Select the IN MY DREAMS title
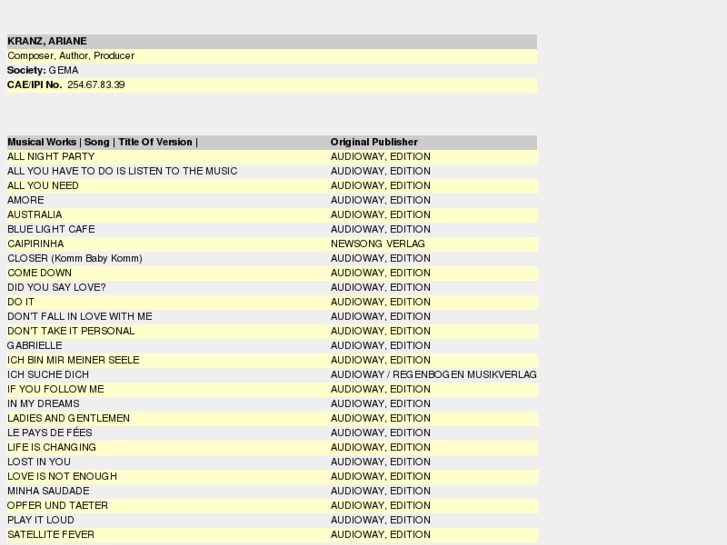727x545 pixels. pos(44,404)
